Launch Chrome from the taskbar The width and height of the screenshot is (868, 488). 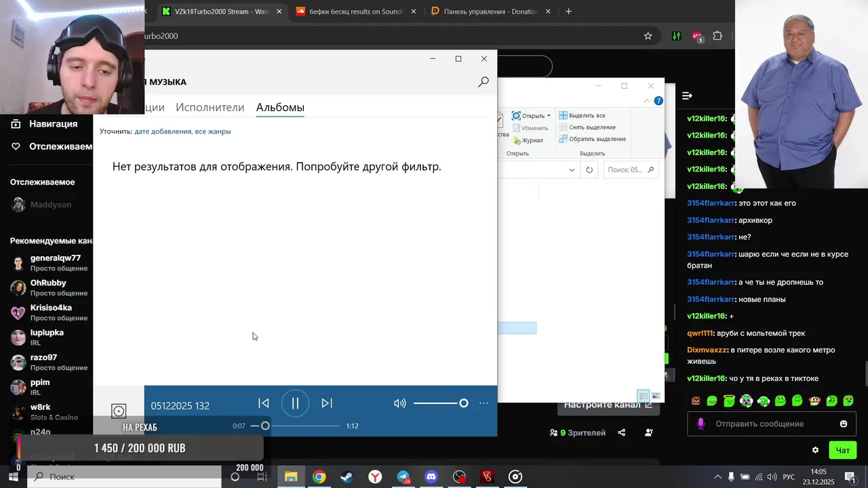tap(319, 477)
